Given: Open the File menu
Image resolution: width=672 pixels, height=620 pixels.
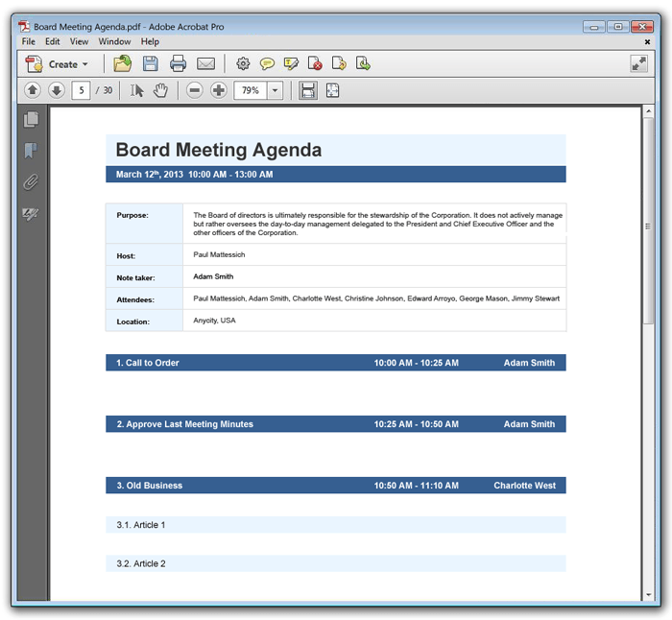Looking at the screenshot, I should (x=28, y=41).
